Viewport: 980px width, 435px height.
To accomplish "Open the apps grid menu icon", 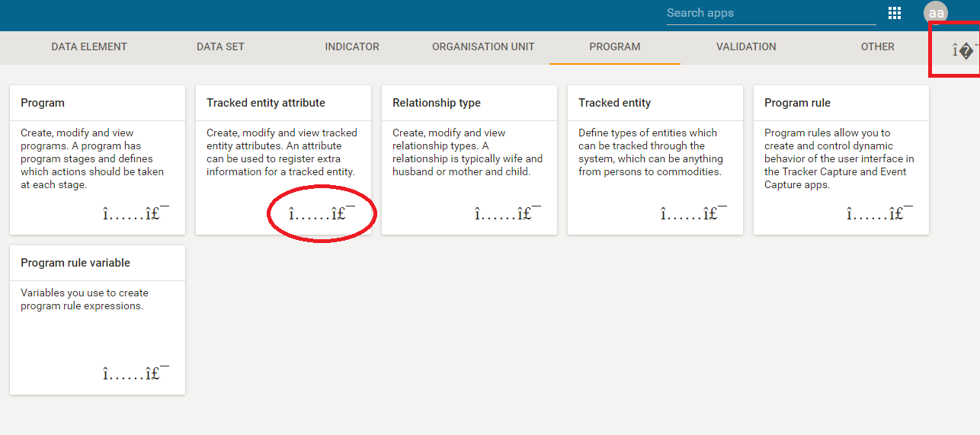I will tap(895, 13).
